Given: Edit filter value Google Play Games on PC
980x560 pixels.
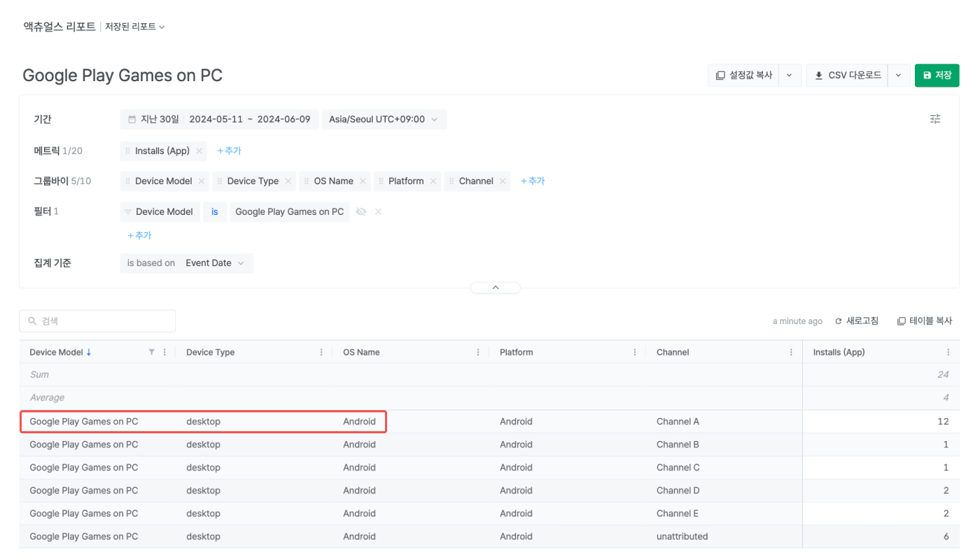Looking at the screenshot, I should pyautogui.click(x=290, y=211).
